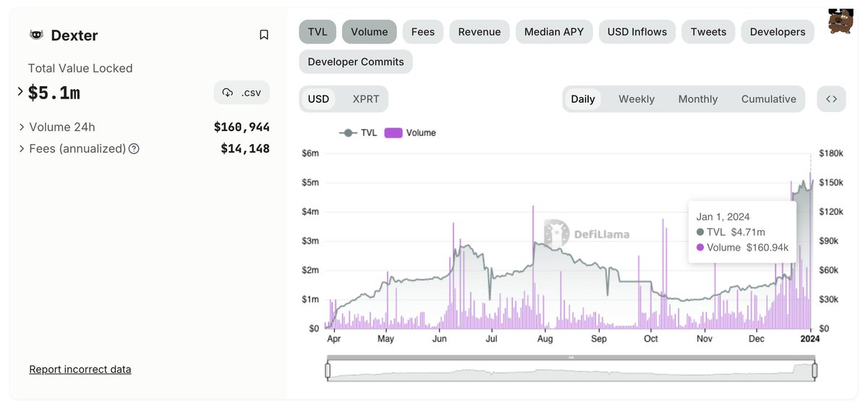Toggle the Volume chart metric
The image size is (868, 409).
(370, 32)
